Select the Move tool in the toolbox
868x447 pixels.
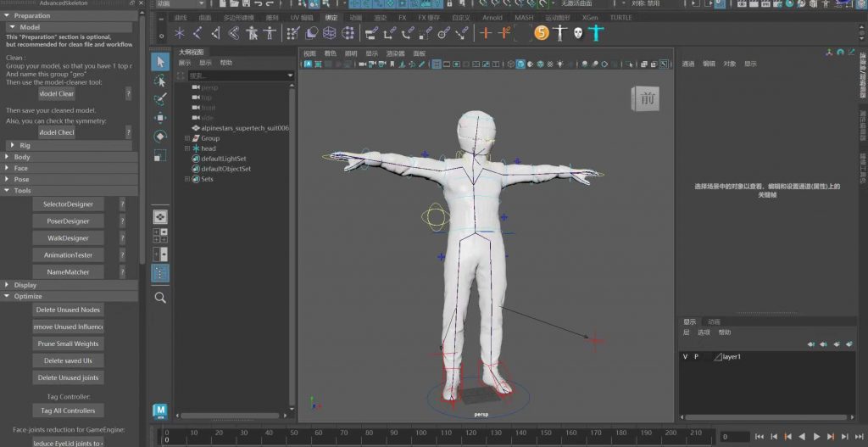click(160, 117)
